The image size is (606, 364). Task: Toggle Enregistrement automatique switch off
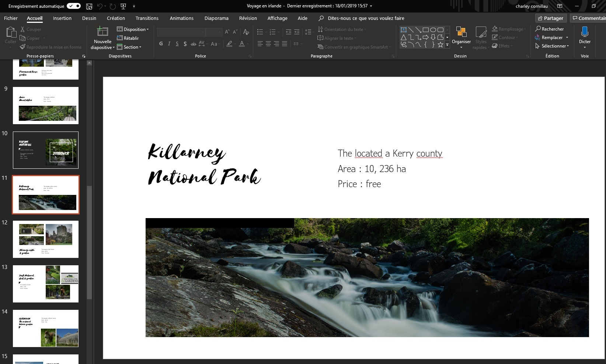(x=74, y=6)
